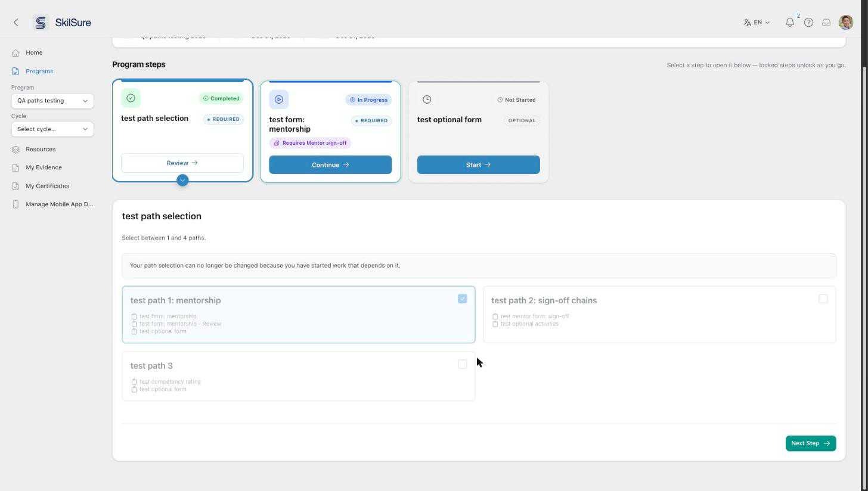Click the My Evidence file icon
The width and height of the screenshot is (868, 491).
click(15, 167)
